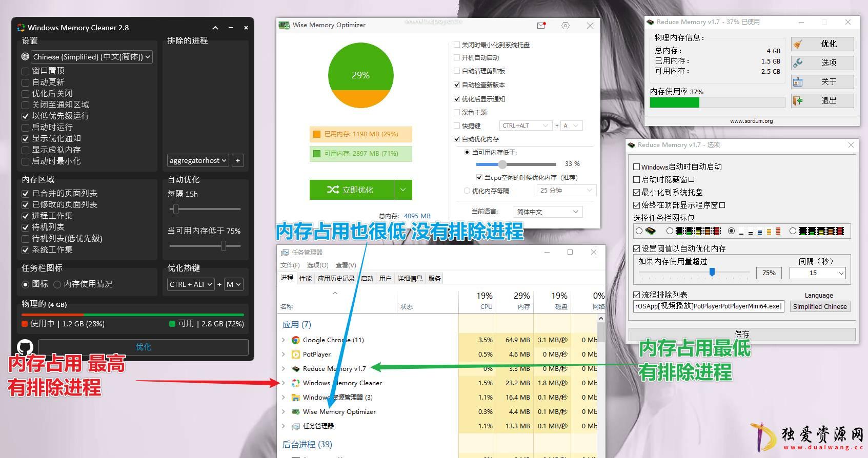Viewport: 868px width, 458px height.
Task: Open aggregatorhost process dropdown
Action: (x=198, y=160)
